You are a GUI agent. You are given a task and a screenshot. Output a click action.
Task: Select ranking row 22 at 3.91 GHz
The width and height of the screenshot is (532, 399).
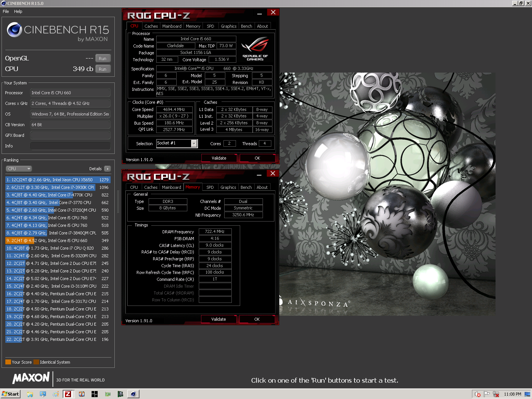tap(58, 339)
